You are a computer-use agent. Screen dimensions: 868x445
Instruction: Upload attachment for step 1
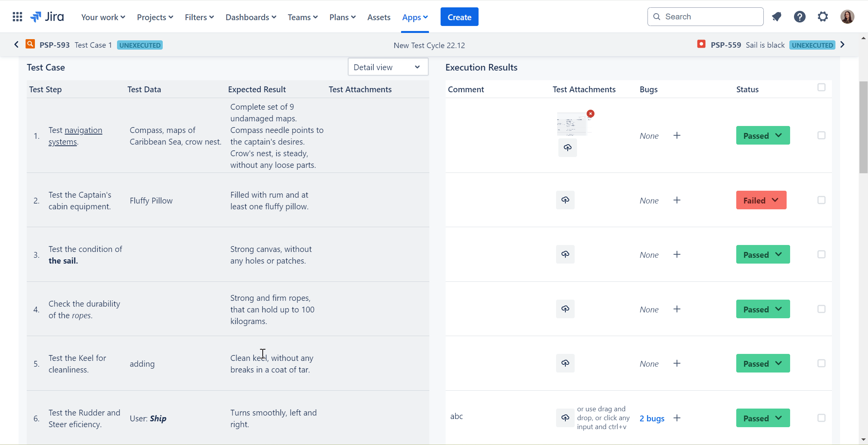pos(568,148)
